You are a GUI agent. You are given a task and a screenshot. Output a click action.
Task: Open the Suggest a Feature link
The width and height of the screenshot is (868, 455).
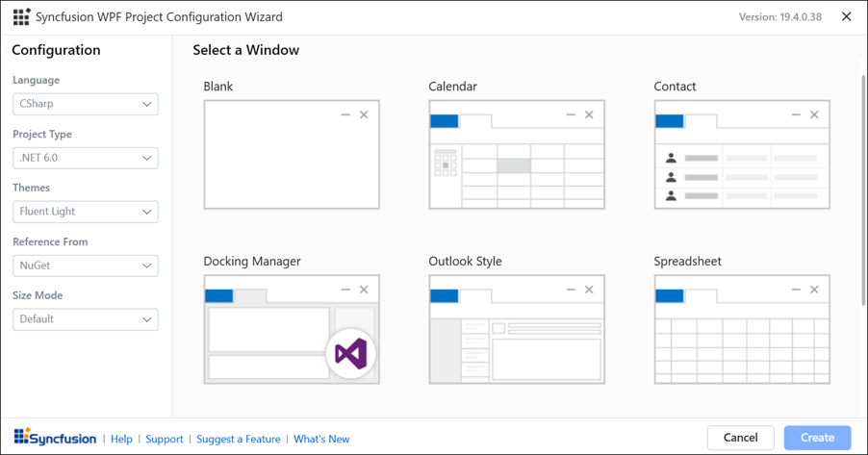click(x=238, y=439)
